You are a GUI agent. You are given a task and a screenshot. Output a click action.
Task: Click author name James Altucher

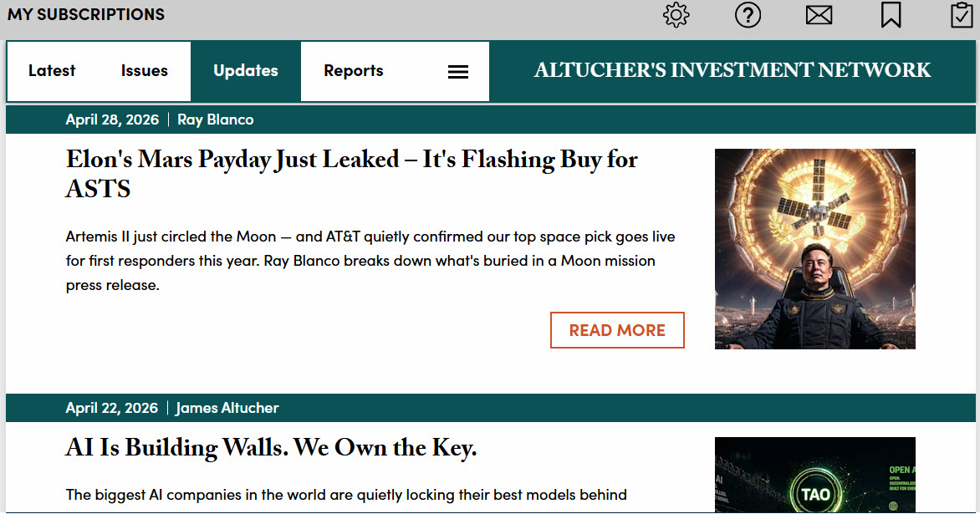227,408
